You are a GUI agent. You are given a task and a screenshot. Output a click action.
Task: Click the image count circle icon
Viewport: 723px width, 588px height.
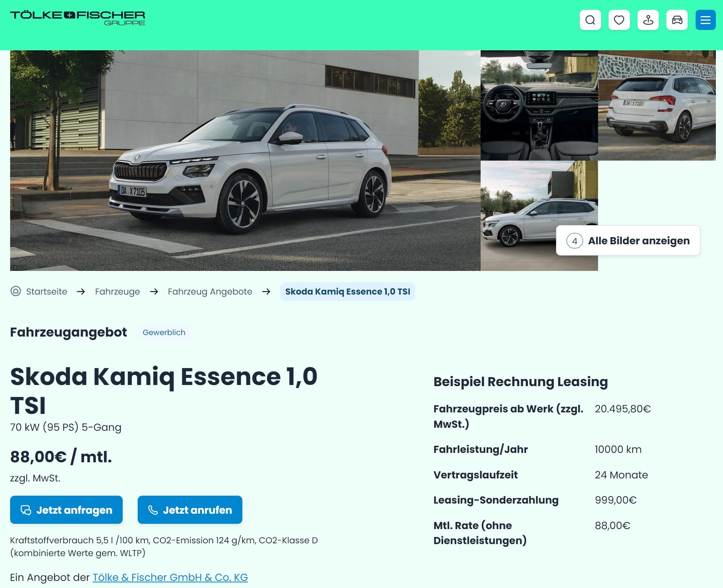574,241
